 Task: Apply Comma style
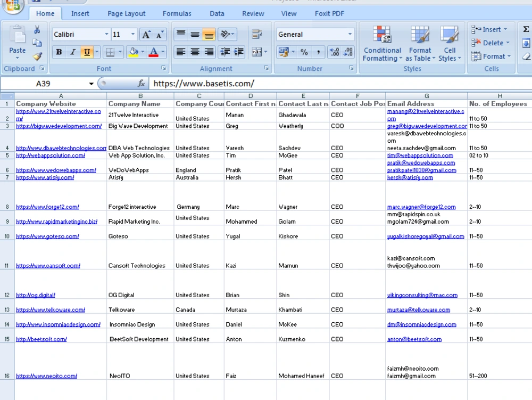pyautogui.click(x=318, y=52)
